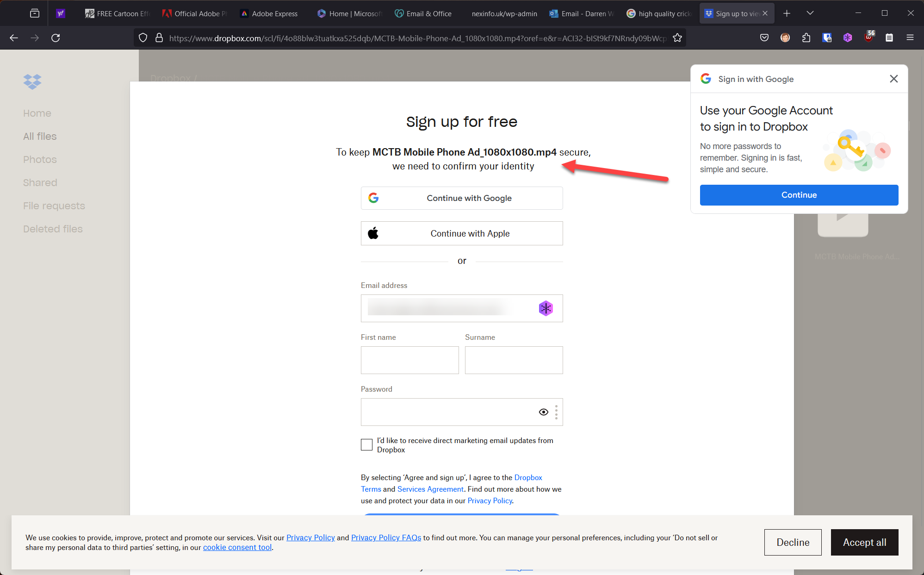Reload the current page

pyautogui.click(x=56, y=38)
